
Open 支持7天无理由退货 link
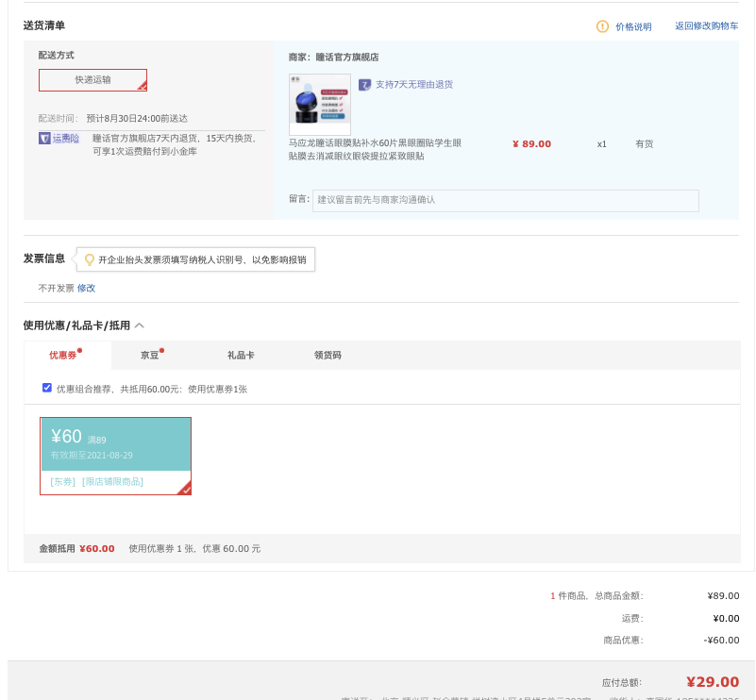[414, 85]
